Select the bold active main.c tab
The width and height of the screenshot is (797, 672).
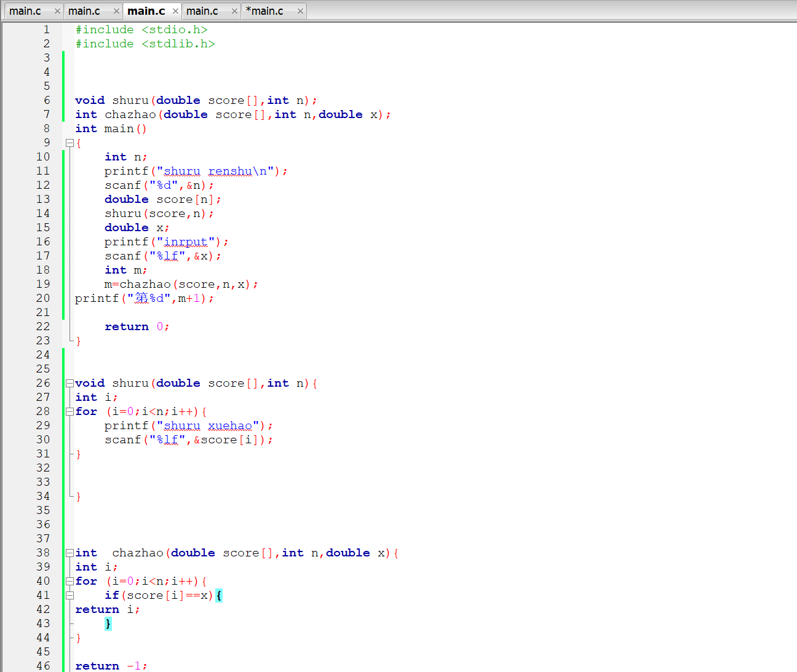click(146, 11)
